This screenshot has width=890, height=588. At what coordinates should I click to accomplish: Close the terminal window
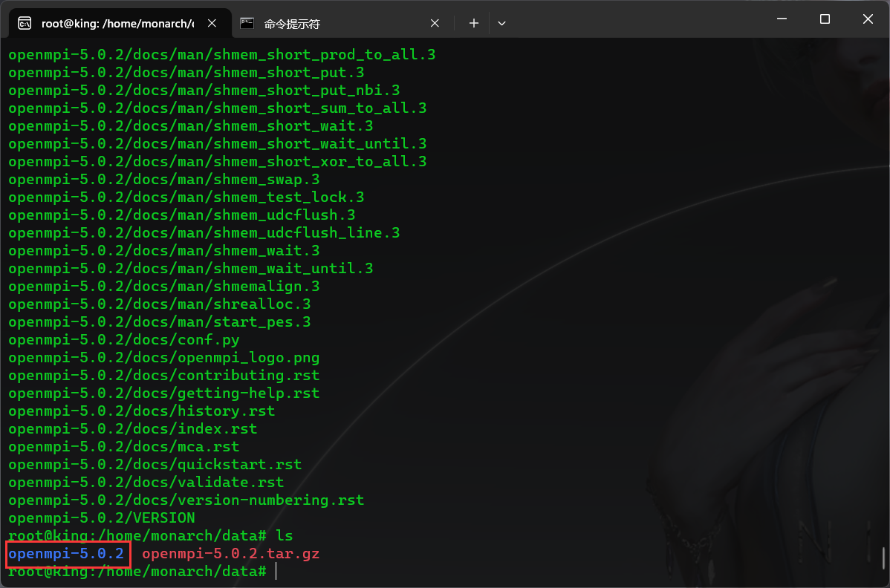(x=868, y=19)
